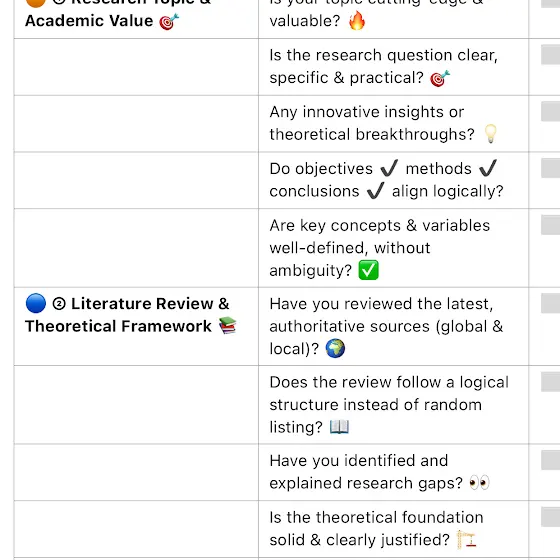
Task: Toggle the gray box in the research gaps row
Action: 550,460
